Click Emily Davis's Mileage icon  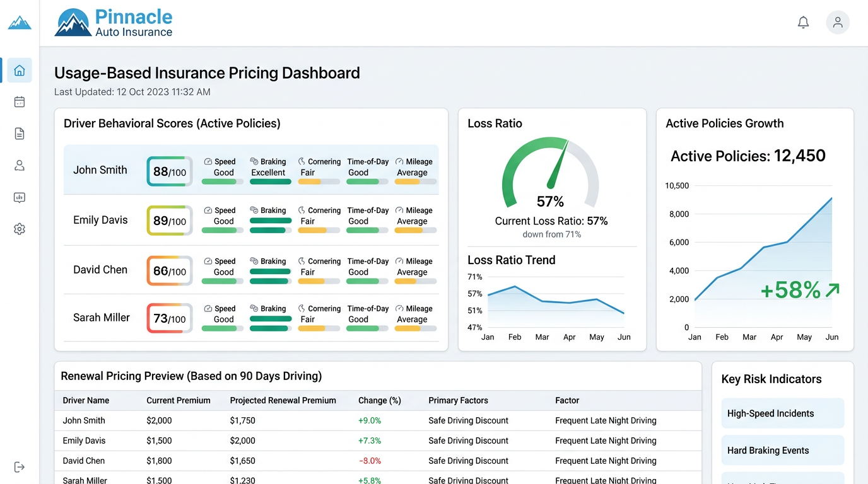click(x=399, y=210)
